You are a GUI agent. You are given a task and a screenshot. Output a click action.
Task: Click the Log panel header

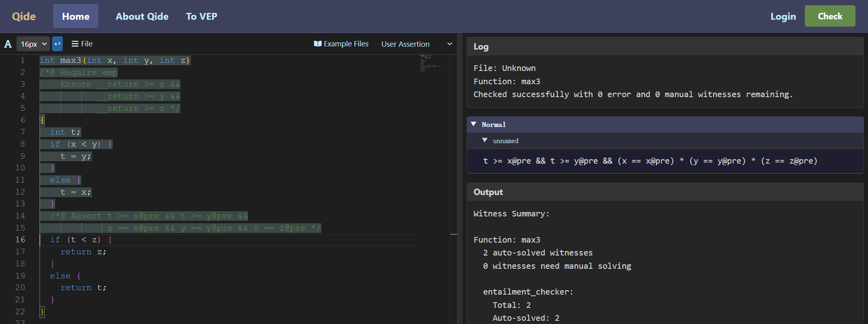click(x=665, y=46)
